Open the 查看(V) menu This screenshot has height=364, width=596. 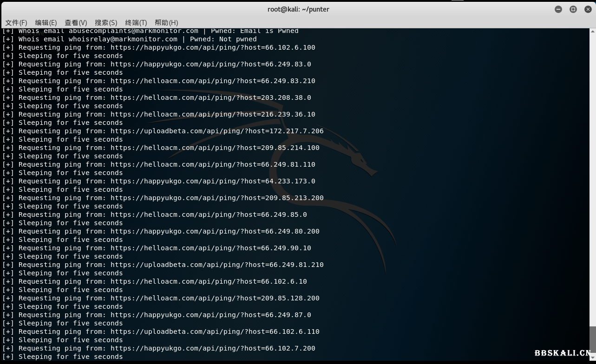(x=76, y=22)
